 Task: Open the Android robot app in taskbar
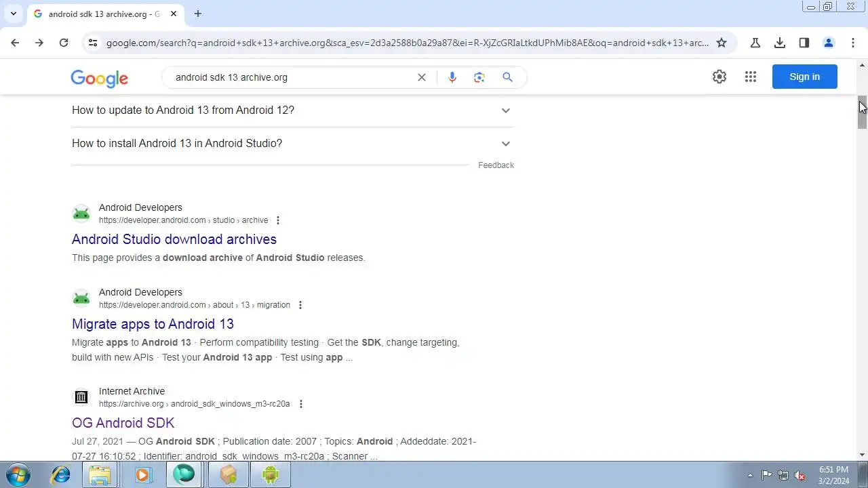pyautogui.click(x=270, y=475)
